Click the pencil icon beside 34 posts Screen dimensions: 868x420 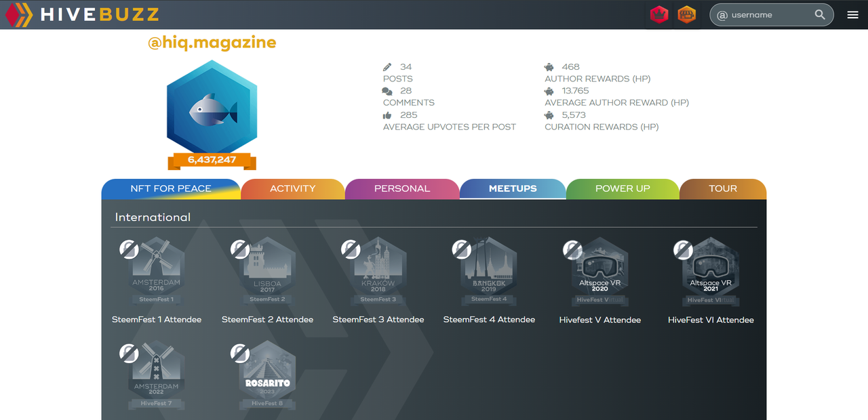tap(387, 67)
